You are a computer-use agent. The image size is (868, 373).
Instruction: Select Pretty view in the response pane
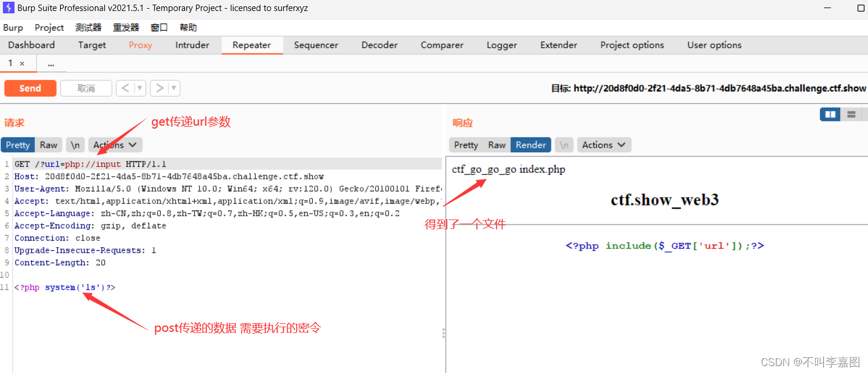pyautogui.click(x=466, y=145)
